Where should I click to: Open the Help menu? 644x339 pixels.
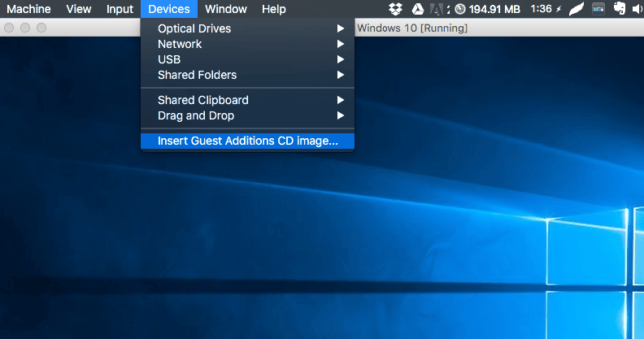[x=273, y=9]
